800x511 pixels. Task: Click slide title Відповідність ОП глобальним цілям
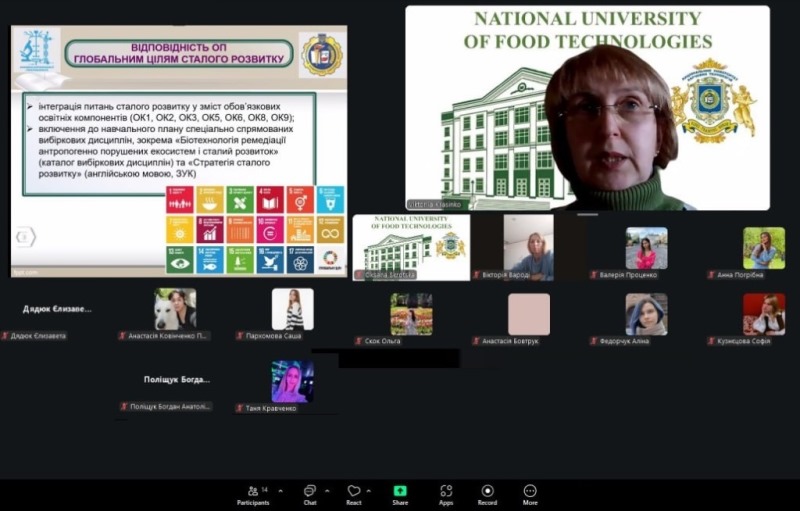[x=179, y=53]
